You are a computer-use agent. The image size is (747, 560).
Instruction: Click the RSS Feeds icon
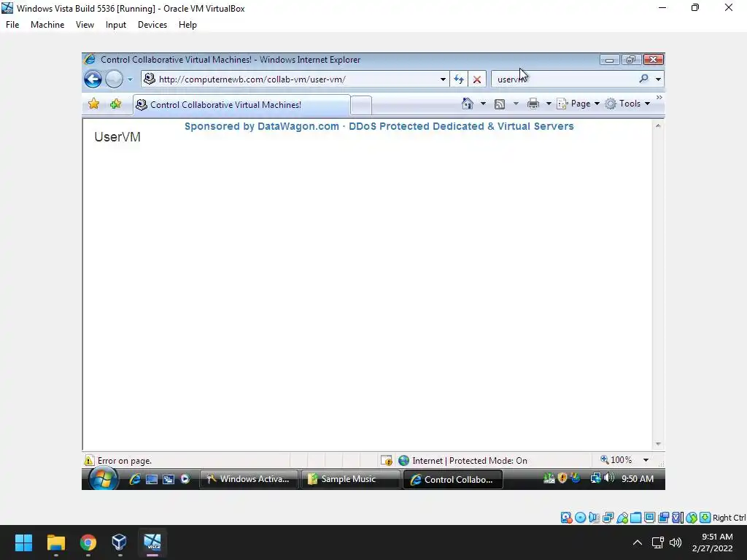pyautogui.click(x=499, y=104)
